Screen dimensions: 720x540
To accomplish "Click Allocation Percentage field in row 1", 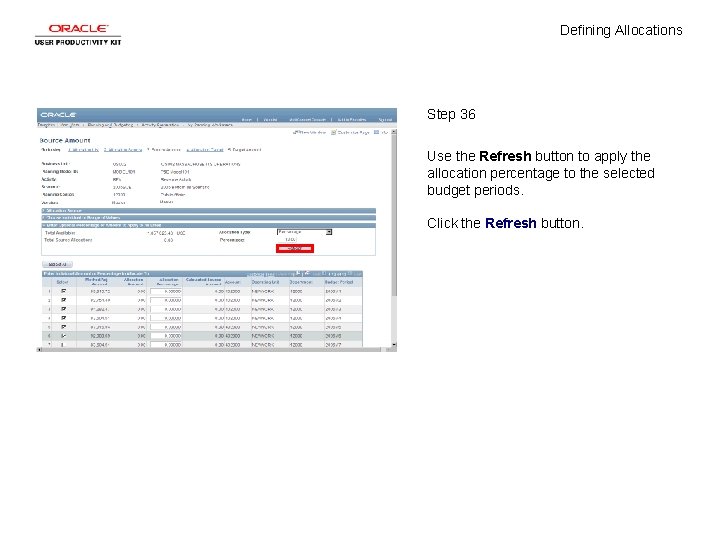I will pos(166,291).
